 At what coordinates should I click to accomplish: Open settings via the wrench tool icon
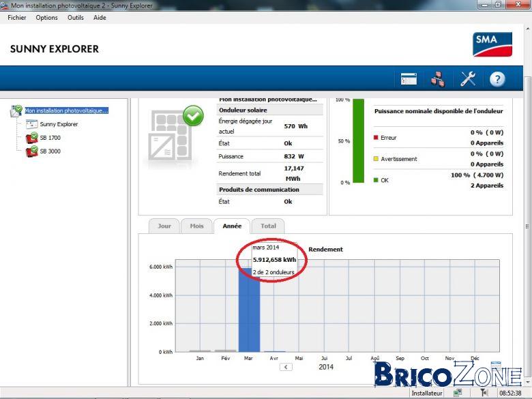pos(467,79)
